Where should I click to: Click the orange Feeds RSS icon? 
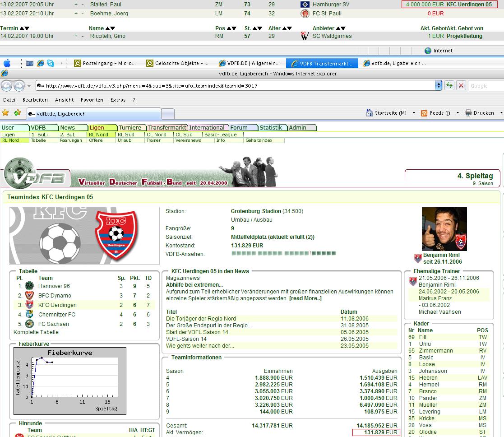[x=424, y=113]
